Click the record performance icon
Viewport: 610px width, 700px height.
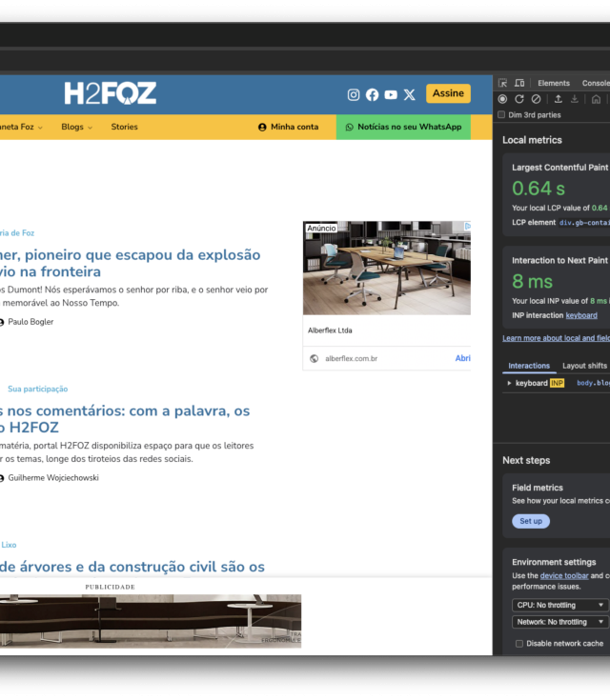coord(503,99)
